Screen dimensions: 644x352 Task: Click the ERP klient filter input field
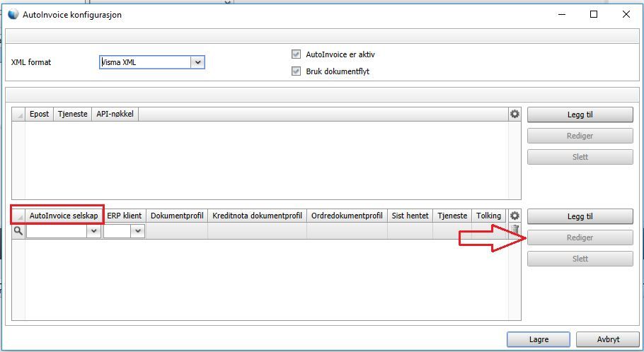point(117,231)
